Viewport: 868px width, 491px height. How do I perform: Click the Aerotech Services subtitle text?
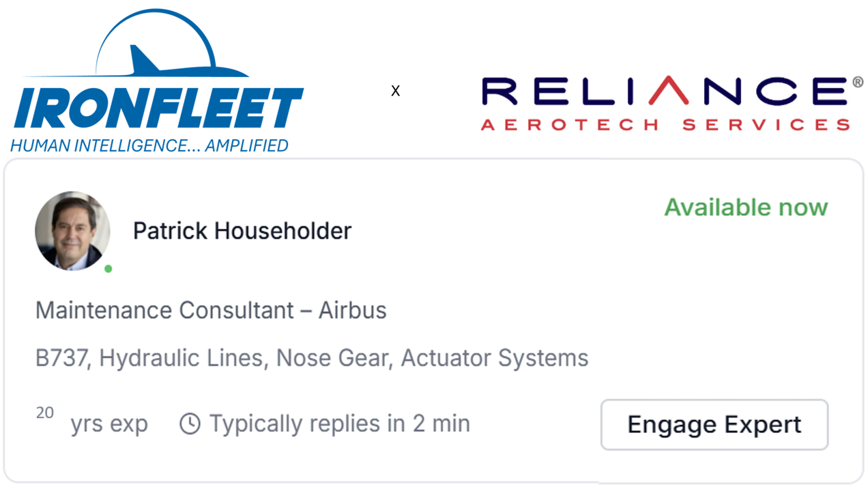(x=665, y=124)
